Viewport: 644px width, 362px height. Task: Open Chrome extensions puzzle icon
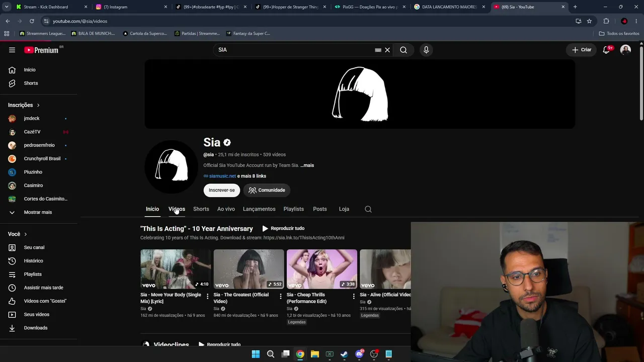pos(606,21)
